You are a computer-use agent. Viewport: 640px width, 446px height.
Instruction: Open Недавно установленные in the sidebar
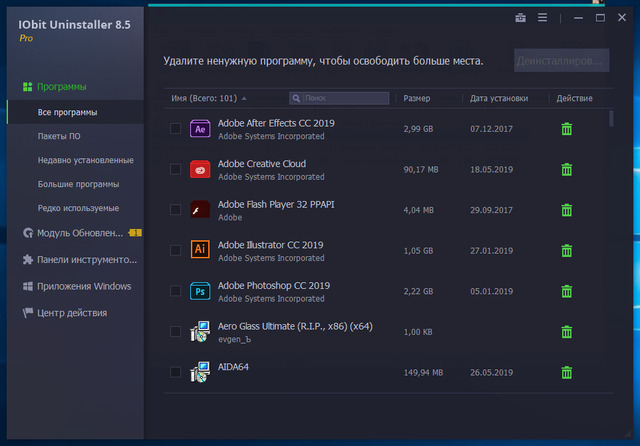[x=85, y=160]
